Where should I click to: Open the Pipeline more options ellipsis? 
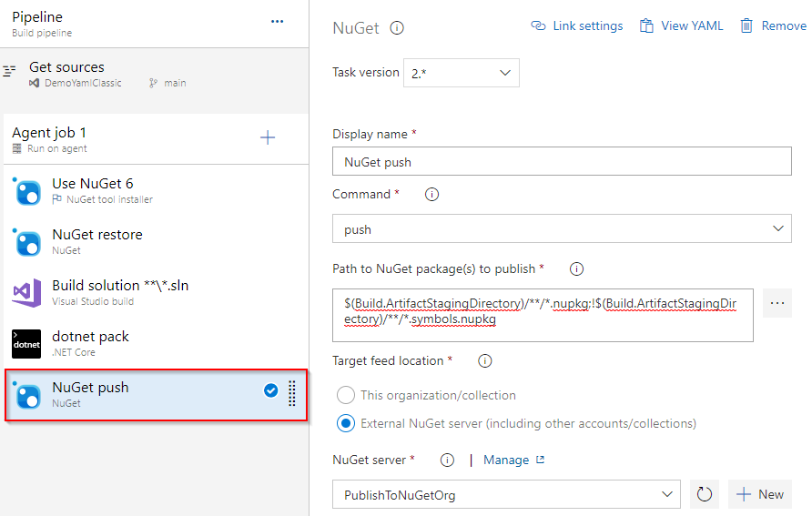click(x=277, y=21)
